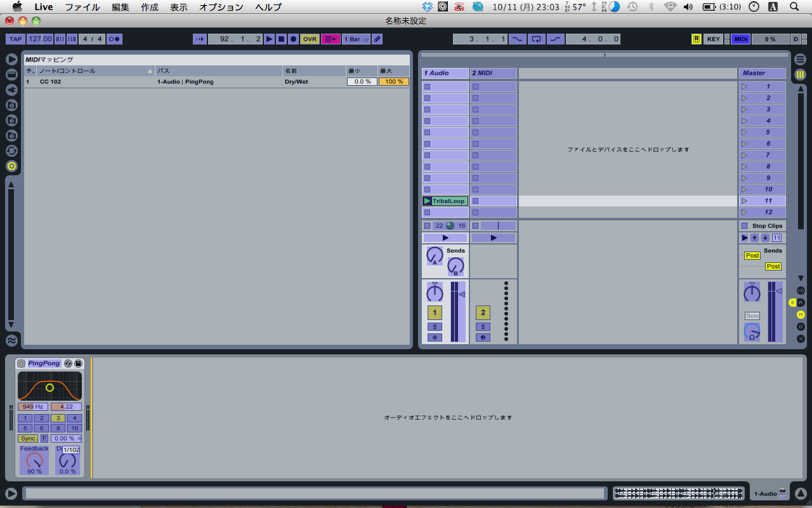Enable punch-in switch
812x508 pixels.
518,39
